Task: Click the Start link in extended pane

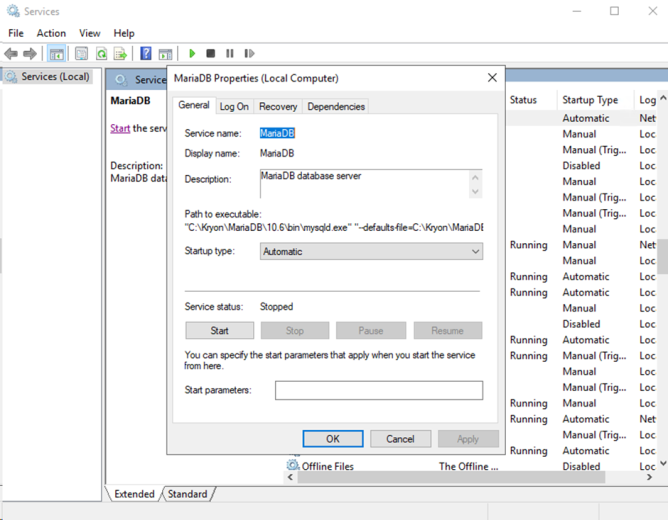Action: [120, 128]
